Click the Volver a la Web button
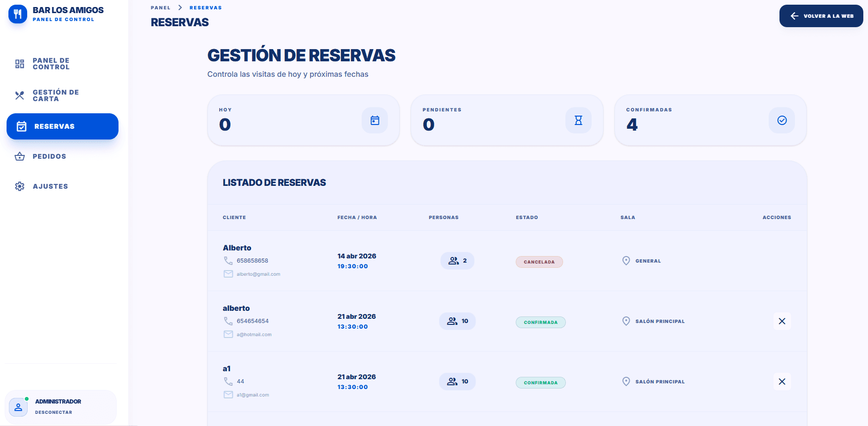This screenshot has width=868, height=426. [x=821, y=16]
